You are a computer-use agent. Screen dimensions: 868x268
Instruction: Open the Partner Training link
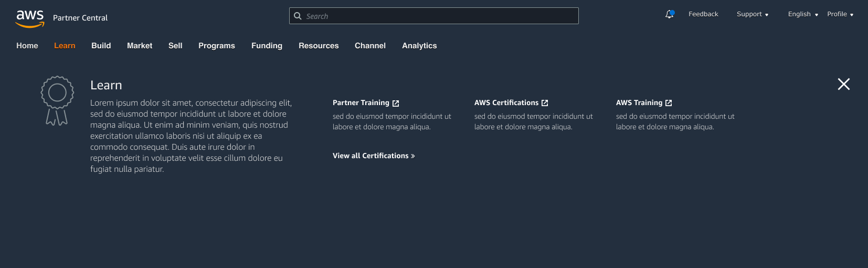click(361, 103)
